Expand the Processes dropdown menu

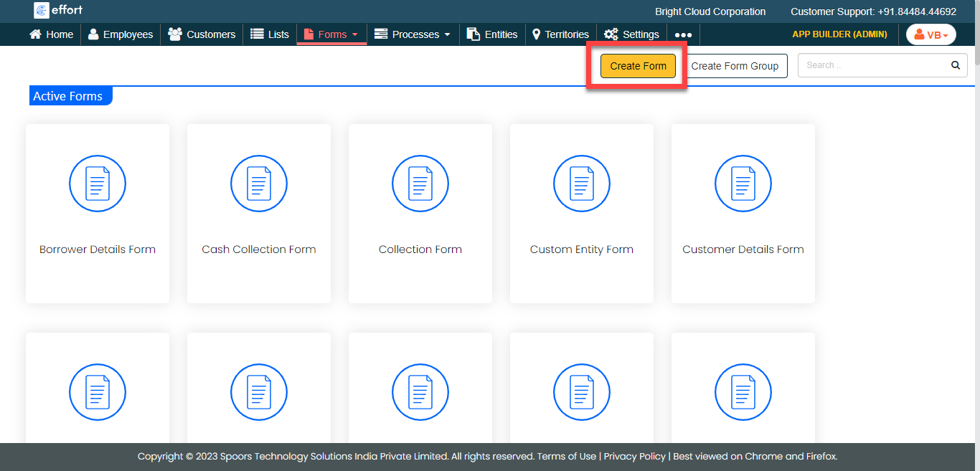[x=413, y=34]
